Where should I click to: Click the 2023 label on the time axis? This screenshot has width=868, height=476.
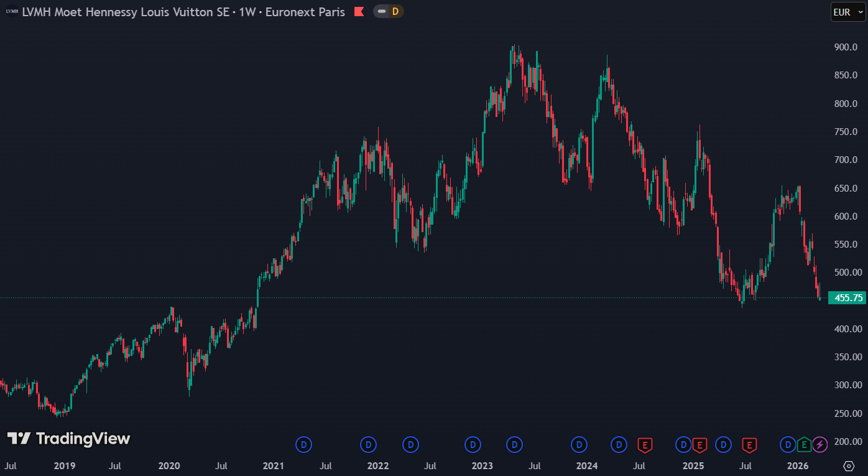click(x=482, y=466)
